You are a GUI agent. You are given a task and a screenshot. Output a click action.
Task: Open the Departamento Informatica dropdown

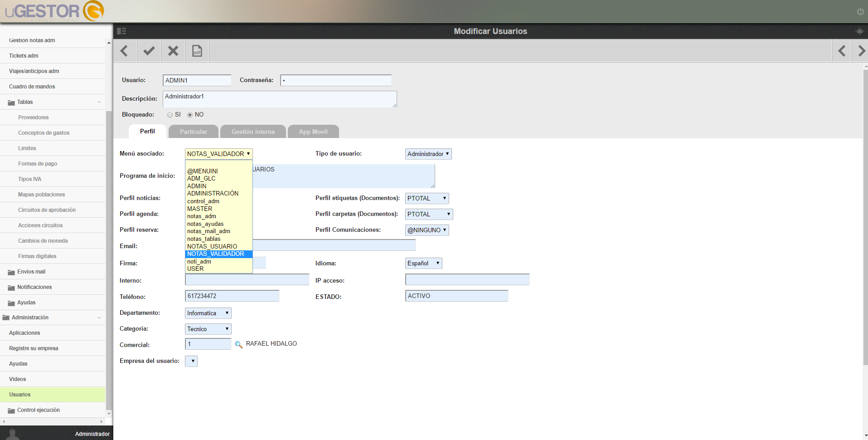point(208,313)
